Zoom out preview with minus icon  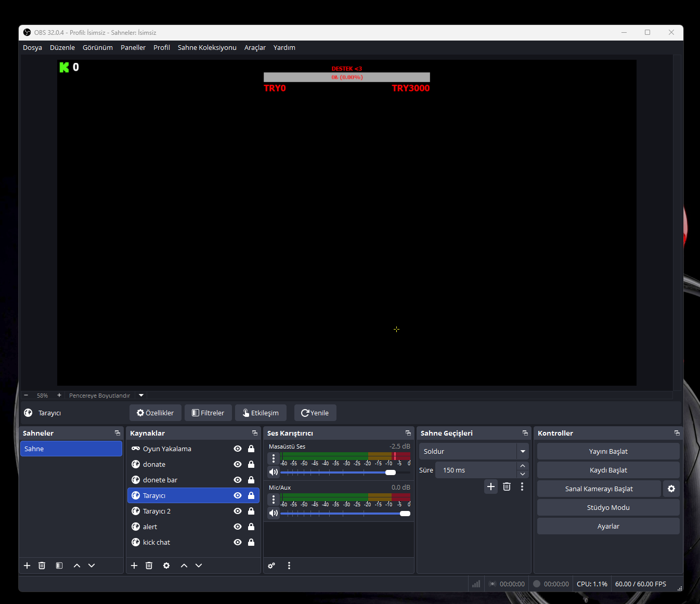[26, 395]
